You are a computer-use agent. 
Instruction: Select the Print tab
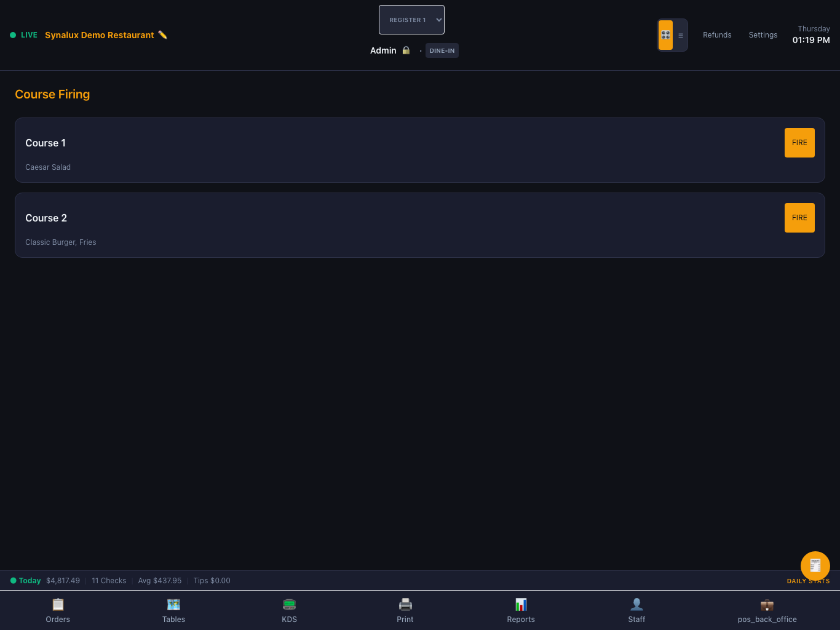coord(405,610)
